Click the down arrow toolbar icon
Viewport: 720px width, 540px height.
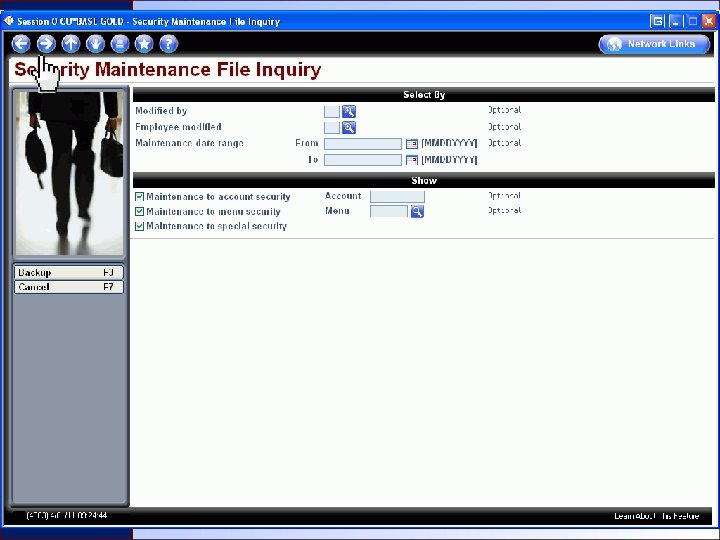point(96,44)
